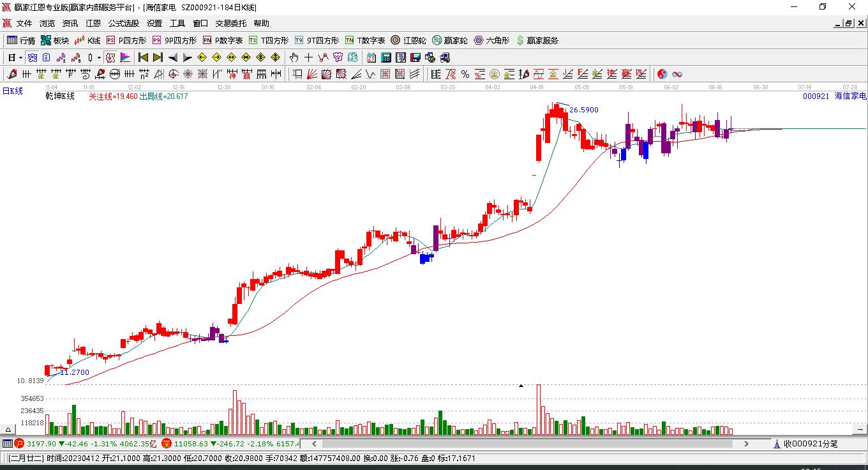Open the 资讯 menu

[x=70, y=24]
